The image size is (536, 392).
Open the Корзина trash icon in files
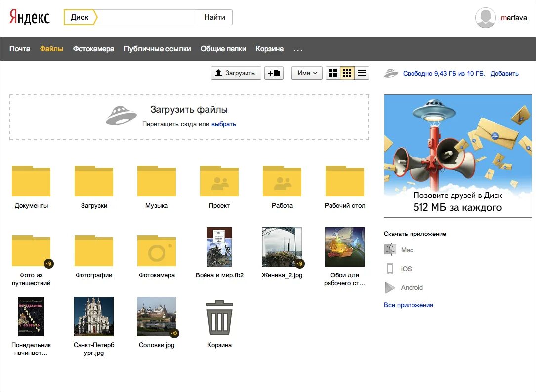click(219, 317)
